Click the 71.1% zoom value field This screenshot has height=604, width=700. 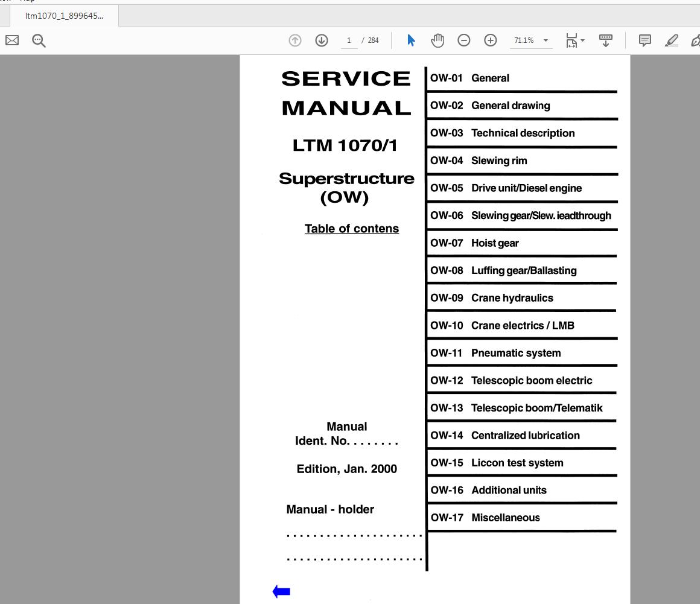click(524, 40)
